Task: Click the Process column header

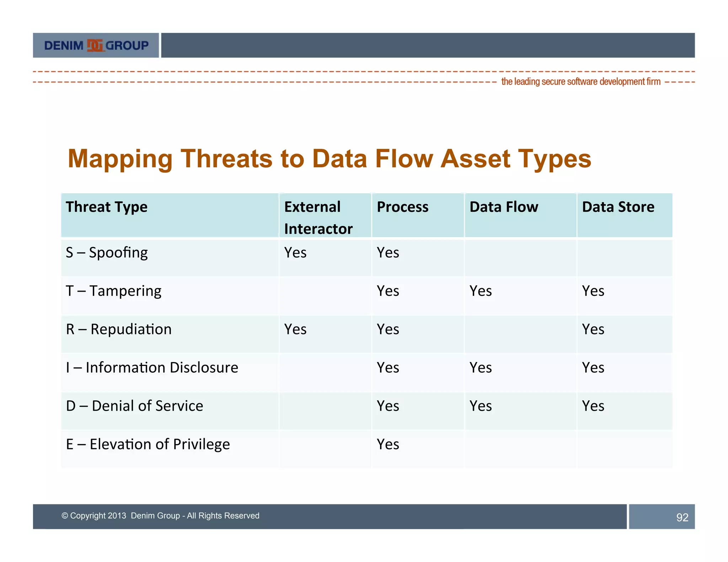Action: (x=402, y=207)
